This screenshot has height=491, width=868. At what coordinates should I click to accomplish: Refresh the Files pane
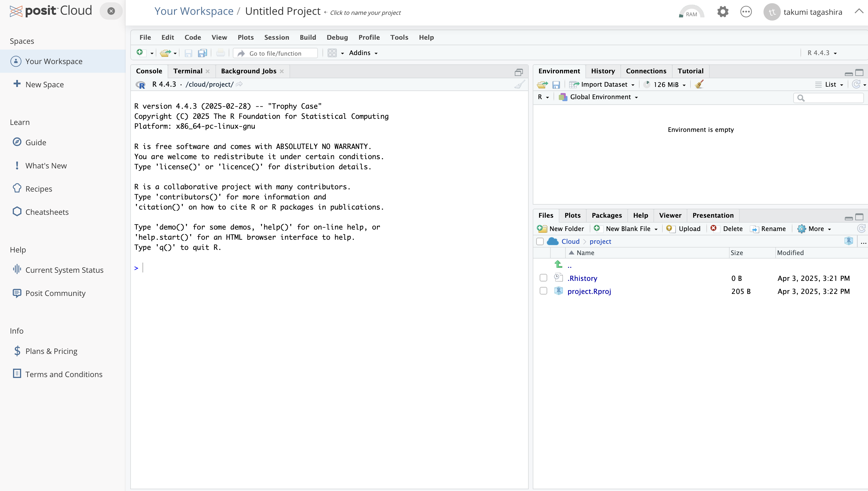pos(862,228)
